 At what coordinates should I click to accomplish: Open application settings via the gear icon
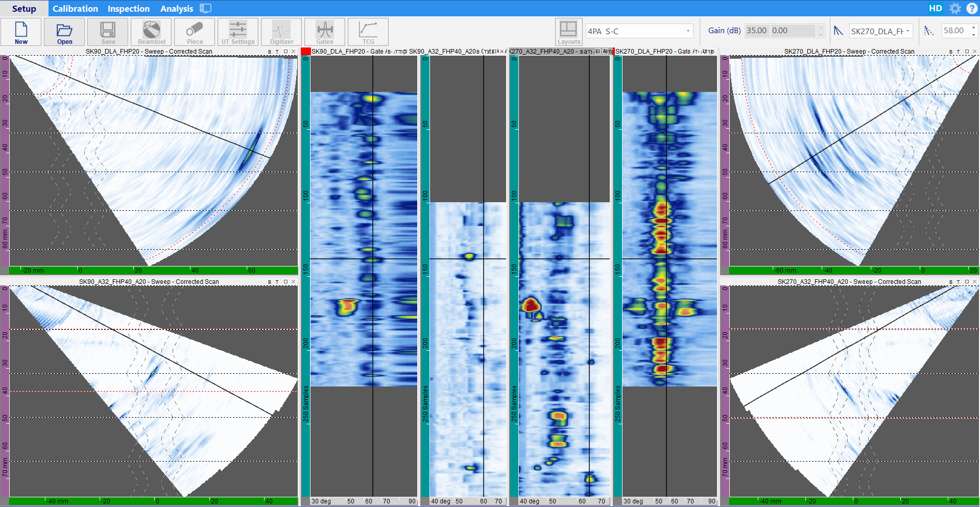coord(955,9)
